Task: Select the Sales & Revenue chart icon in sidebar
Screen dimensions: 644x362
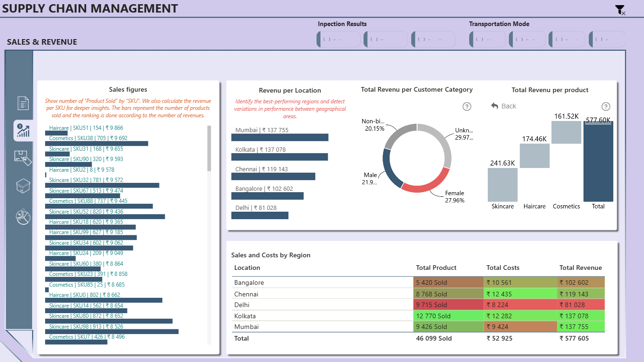Action: pyautogui.click(x=23, y=130)
